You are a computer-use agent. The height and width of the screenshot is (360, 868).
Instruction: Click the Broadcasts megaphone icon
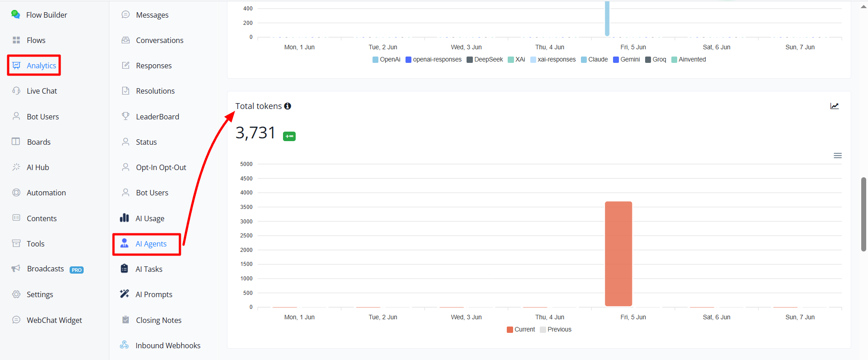tap(16, 269)
